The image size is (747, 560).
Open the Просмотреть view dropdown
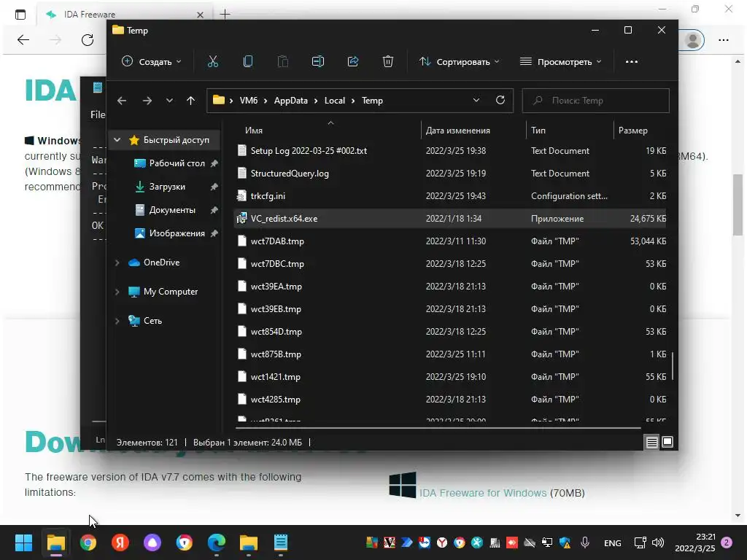[x=561, y=61]
